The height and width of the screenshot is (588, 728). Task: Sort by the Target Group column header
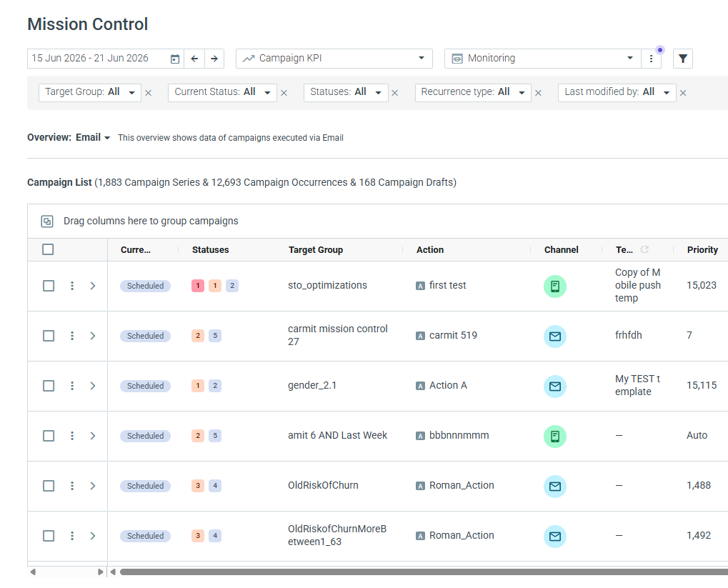click(x=316, y=250)
